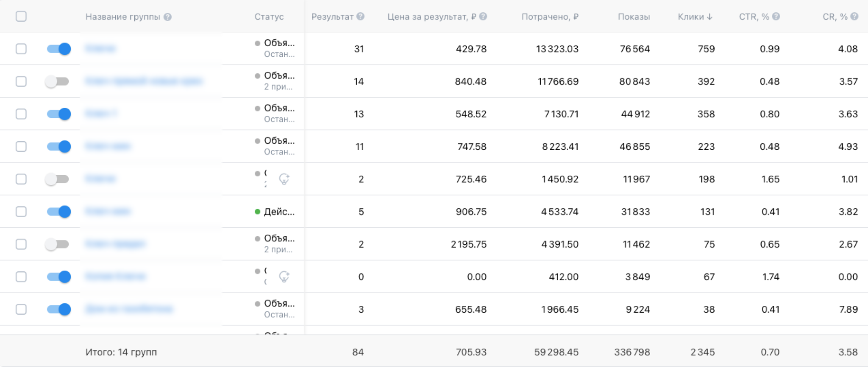Click sort arrow beside Клики header
This screenshot has width=868, height=369.
(x=710, y=17)
